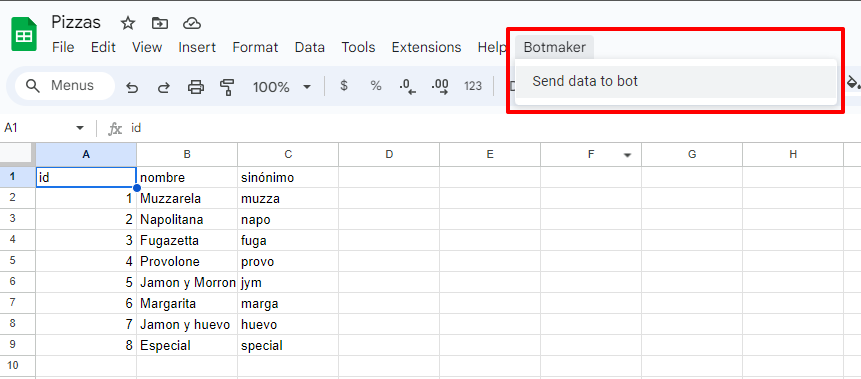
Task: Click the move to folder icon
Action: pyautogui.click(x=160, y=23)
